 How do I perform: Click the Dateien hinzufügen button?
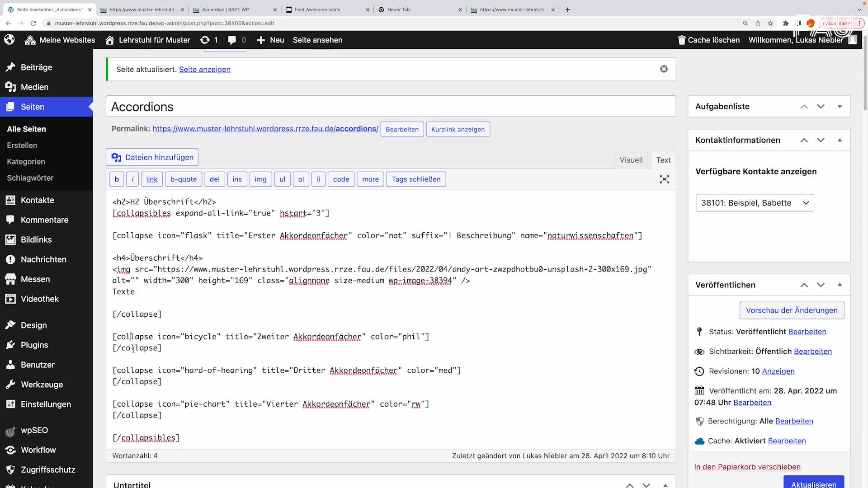point(152,157)
